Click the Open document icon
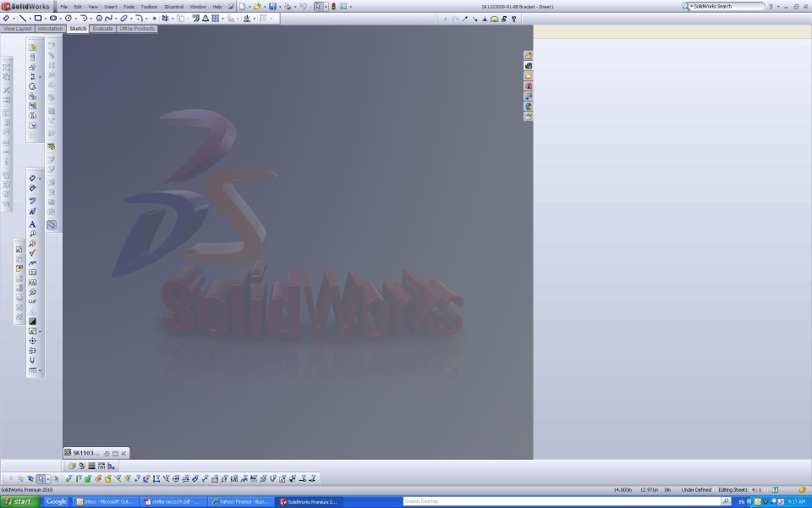Screen dimensions: 812x508 point(257,7)
